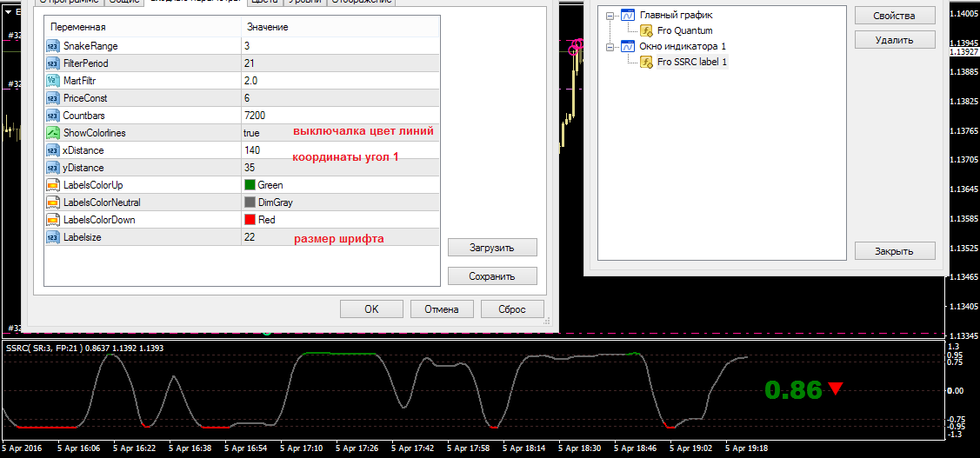The height and width of the screenshot is (458, 980).
Task: Click the green 0.86 value label
Action: click(x=792, y=390)
